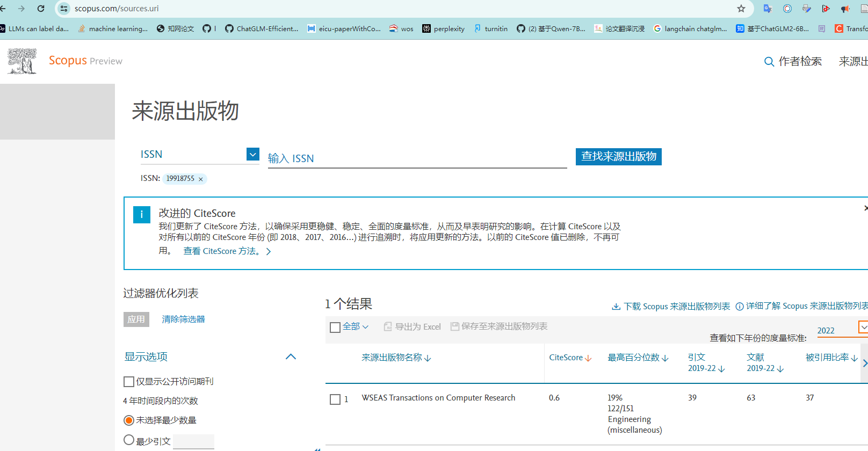
Task: Sort by 引文 2019-22 column
Action: pyautogui.click(x=706, y=362)
